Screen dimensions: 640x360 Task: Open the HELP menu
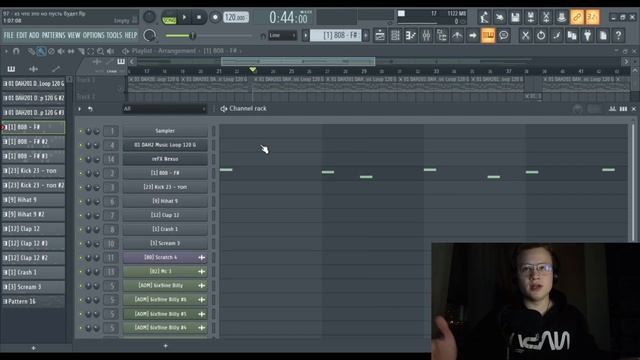(x=131, y=36)
